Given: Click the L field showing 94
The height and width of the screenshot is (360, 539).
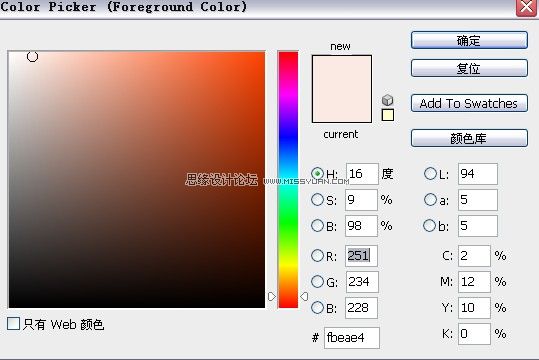Looking at the screenshot, I should click(x=477, y=174).
